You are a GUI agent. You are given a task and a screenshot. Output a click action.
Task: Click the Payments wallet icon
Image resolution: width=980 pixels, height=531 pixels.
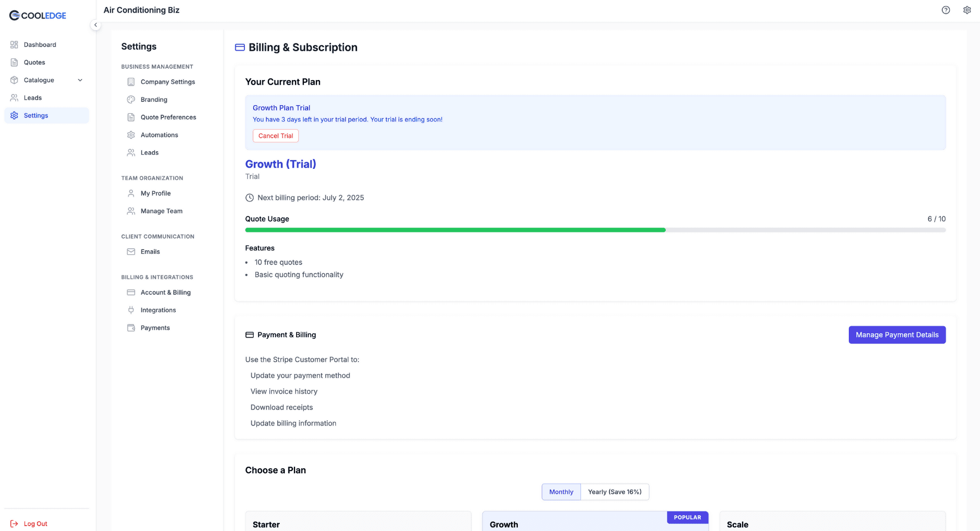131,328
